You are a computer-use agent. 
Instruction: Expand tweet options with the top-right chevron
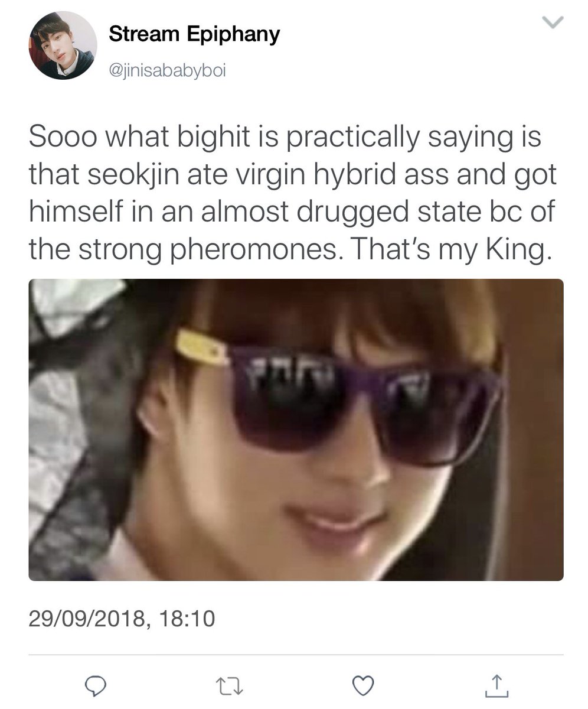click(x=552, y=23)
